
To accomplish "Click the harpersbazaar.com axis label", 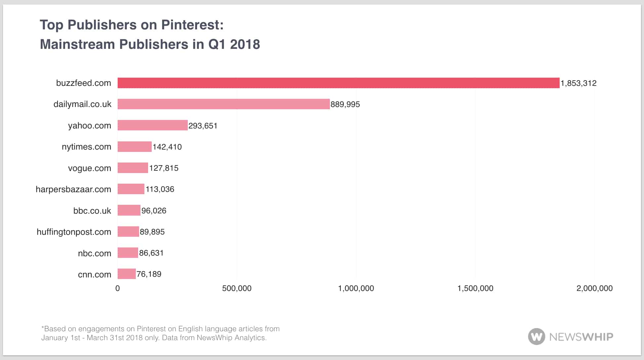I will (x=73, y=189).
